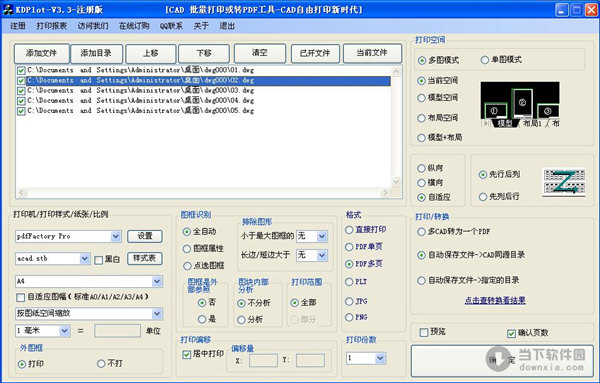Choose the JPG format option
Image resolution: width=600 pixels, height=383 pixels.
click(349, 302)
